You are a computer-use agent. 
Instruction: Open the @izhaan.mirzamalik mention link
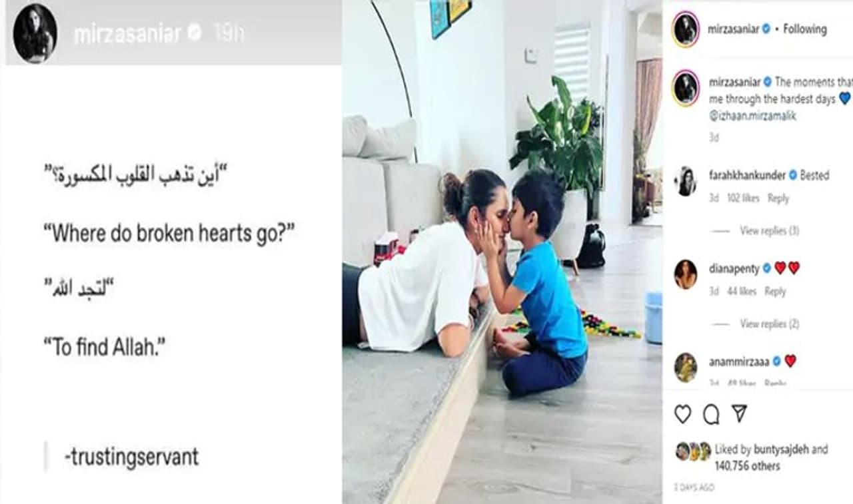click(752, 116)
